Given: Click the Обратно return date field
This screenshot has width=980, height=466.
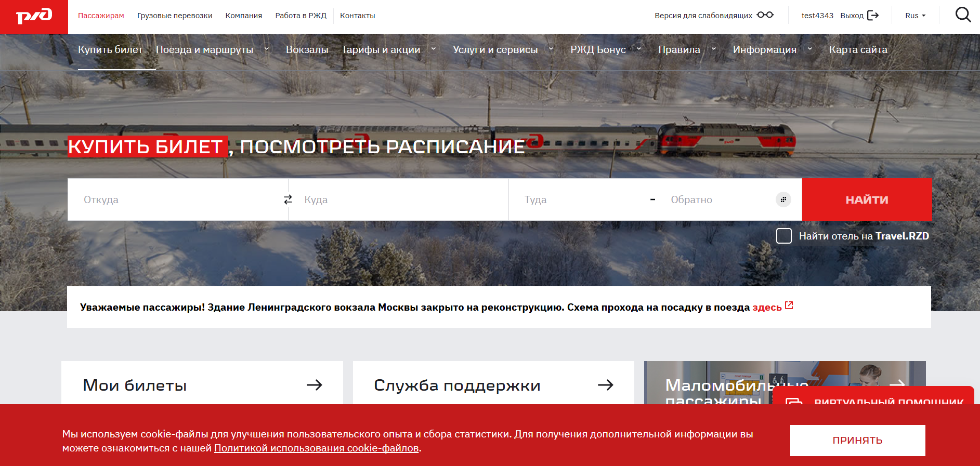Looking at the screenshot, I should pos(717,199).
